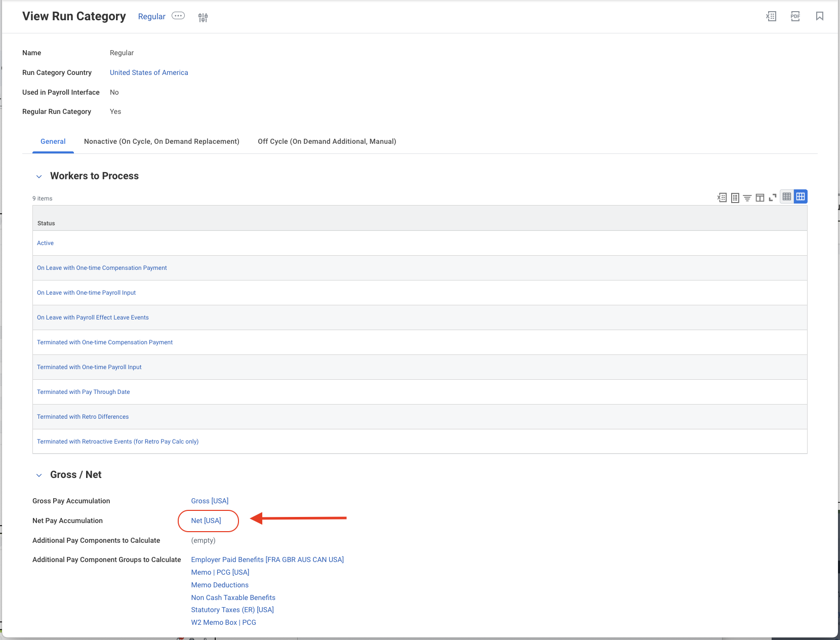Image resolution: width=840 pixels, height=640 pixels.
Task: Bookmark this page with the bookmark icon
Action: point(820,16)
